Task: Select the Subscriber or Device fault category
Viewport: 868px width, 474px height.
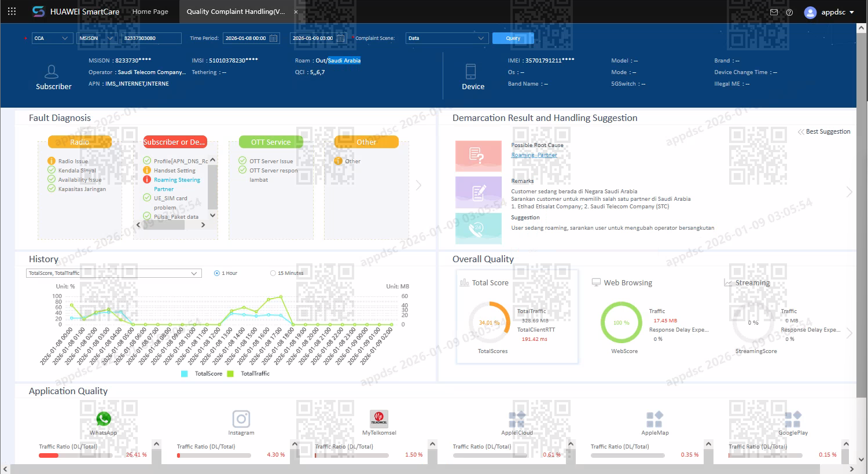Action: (x=175, y=142)
